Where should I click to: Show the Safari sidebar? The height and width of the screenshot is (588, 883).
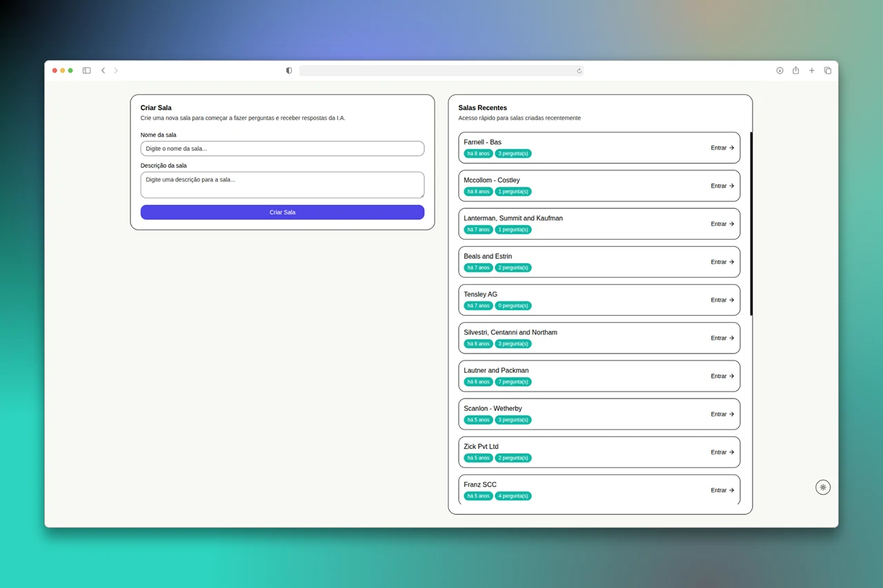pos(87,70)
